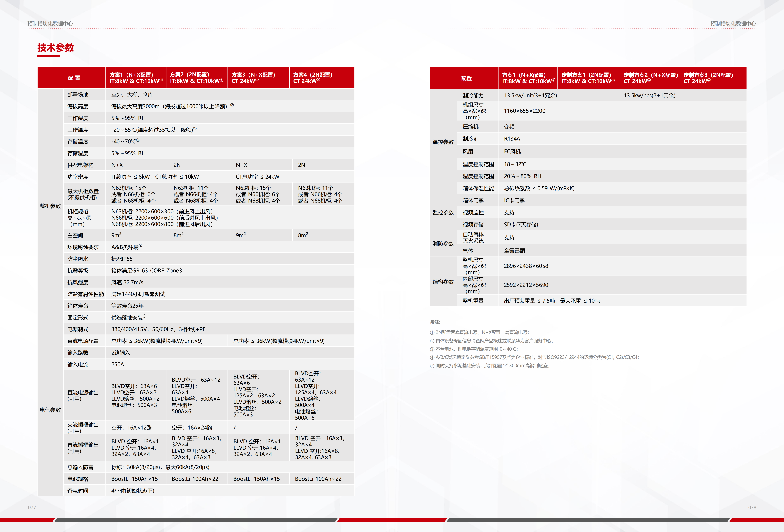This screenshot has width=784, height=532.
Task: Click the value 2592×2212×5690
Action: pyautogui.click(x=526, y=285)
